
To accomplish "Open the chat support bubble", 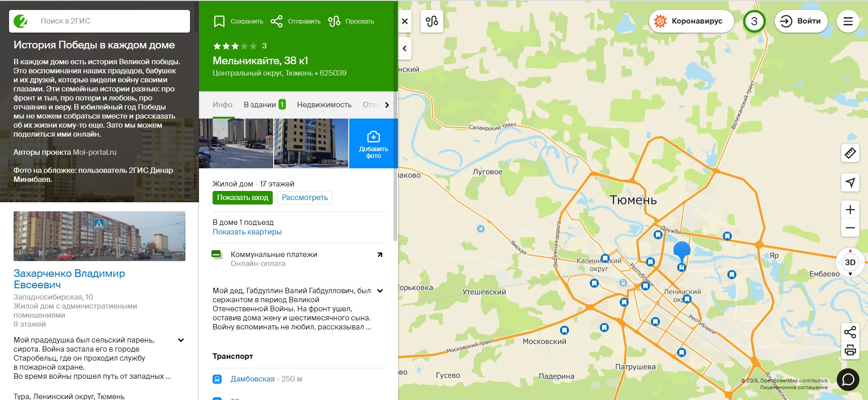I will tap(848, 379).
